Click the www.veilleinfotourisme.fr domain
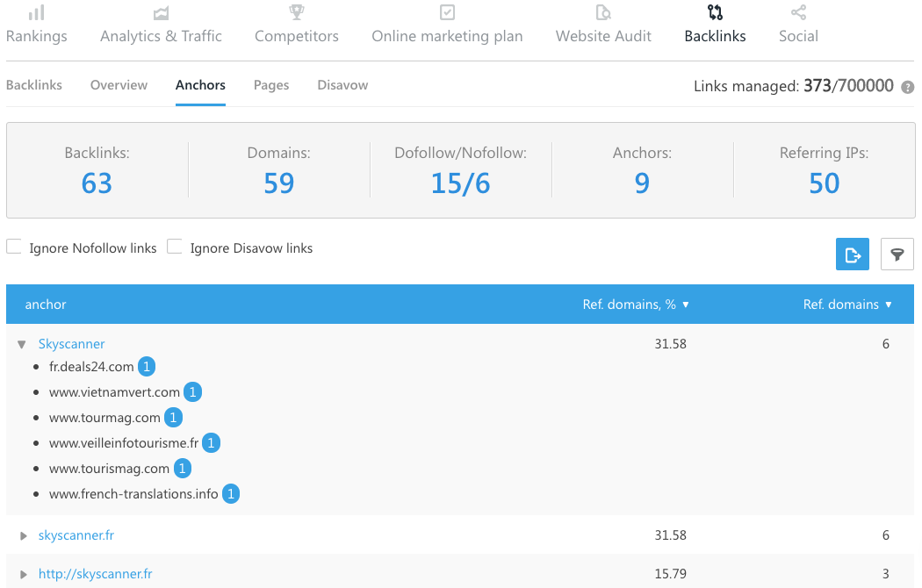922x588 pixels. coord(124,443)
